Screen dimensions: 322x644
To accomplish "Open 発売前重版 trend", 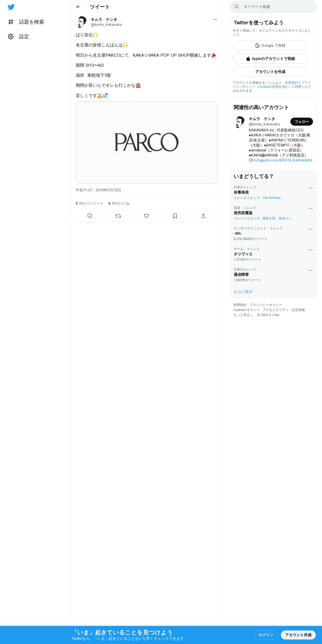I will 243,213.
